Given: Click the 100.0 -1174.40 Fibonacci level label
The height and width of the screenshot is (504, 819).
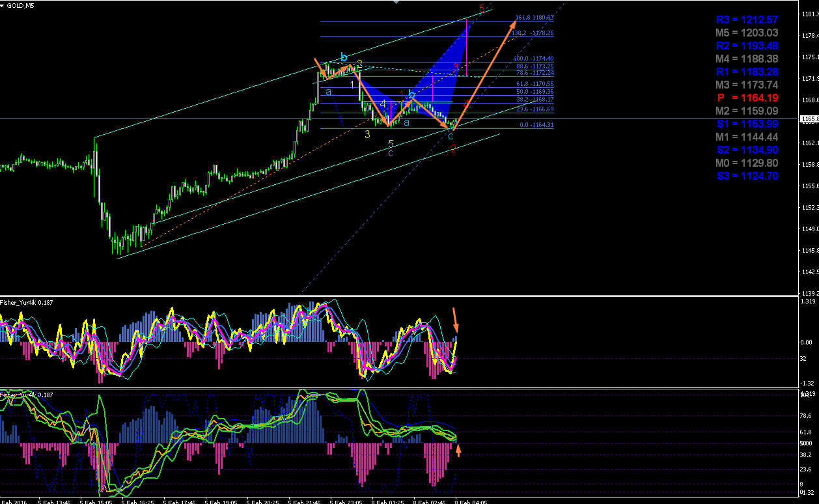Looking at the screenshot, I should coord(533,59).
